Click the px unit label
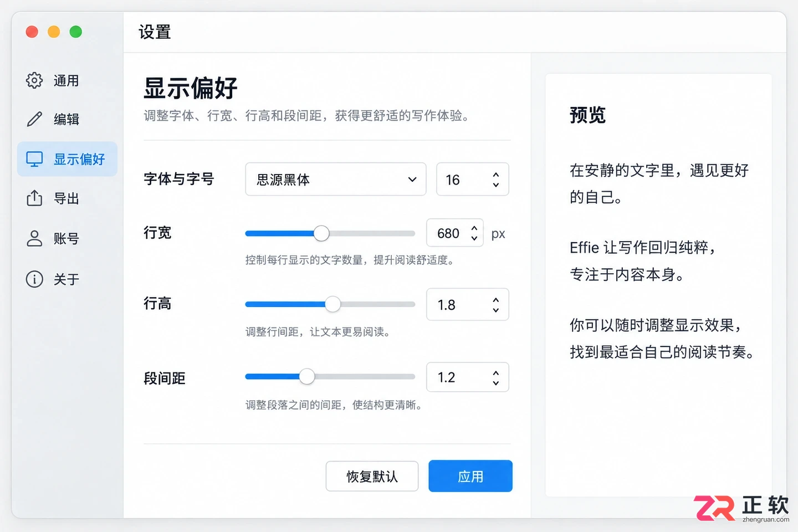The image size is (798, 532). pyautogui.click(x=498, y=234)
